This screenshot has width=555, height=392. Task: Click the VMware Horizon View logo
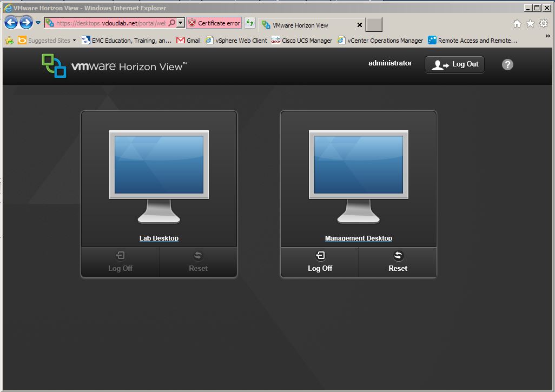click(114, 66)
